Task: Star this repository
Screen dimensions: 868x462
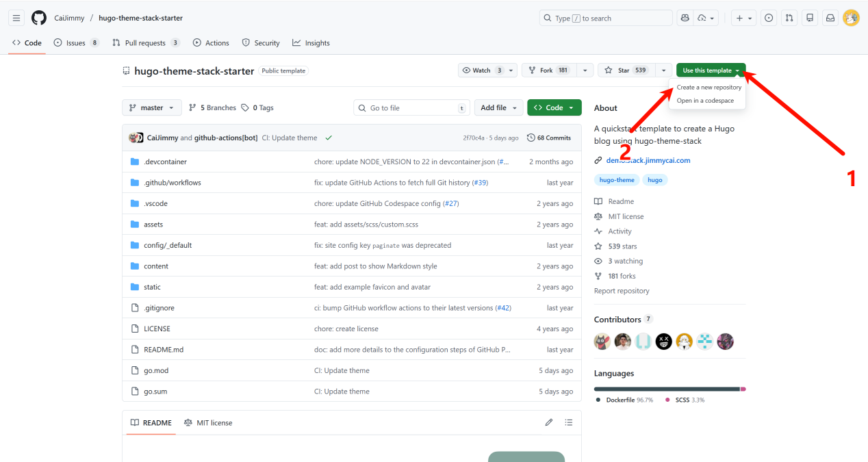Action: pos(626,70)
